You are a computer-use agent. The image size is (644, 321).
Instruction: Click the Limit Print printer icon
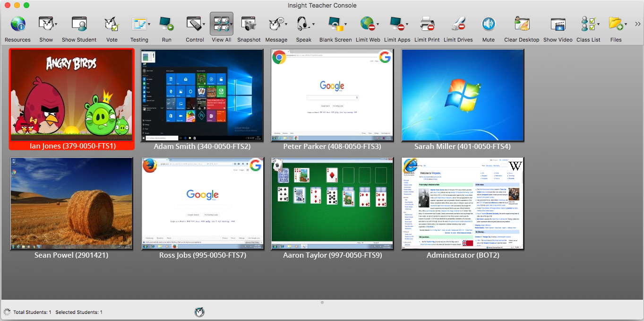click(427, 24)
